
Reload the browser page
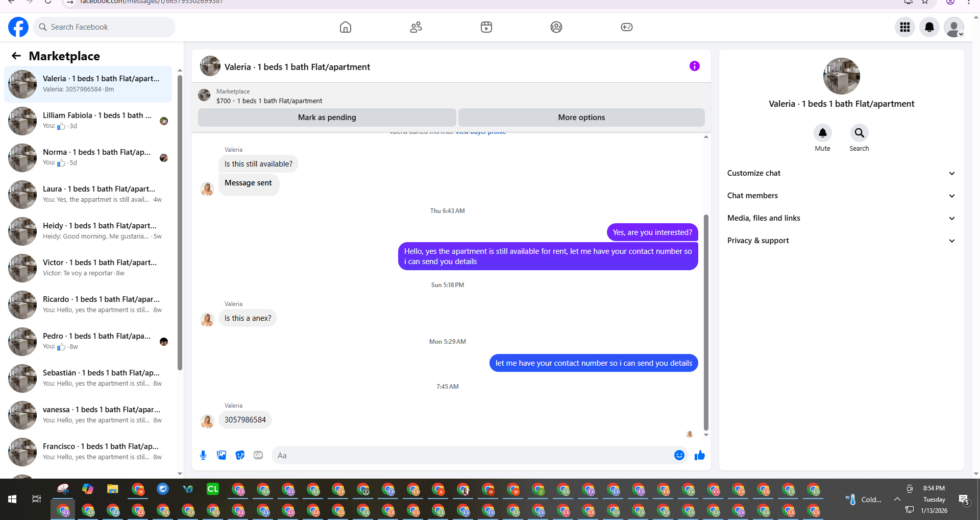pos(47,2)
